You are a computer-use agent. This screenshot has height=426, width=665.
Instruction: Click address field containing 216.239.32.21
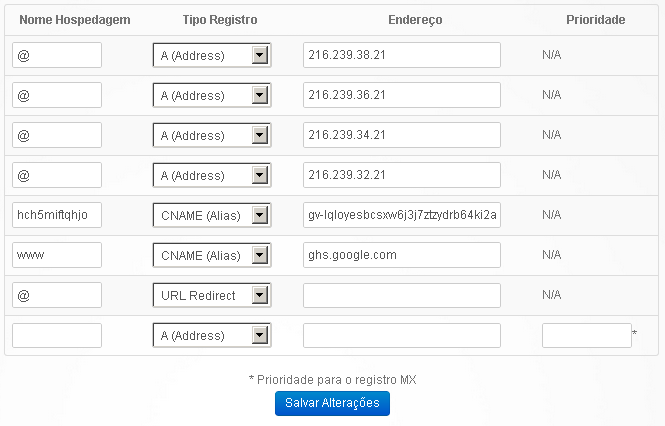pos(402,175)
